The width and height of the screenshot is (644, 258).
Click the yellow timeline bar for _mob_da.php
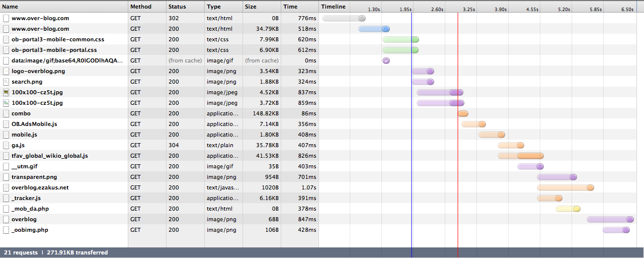coord(568,209)
